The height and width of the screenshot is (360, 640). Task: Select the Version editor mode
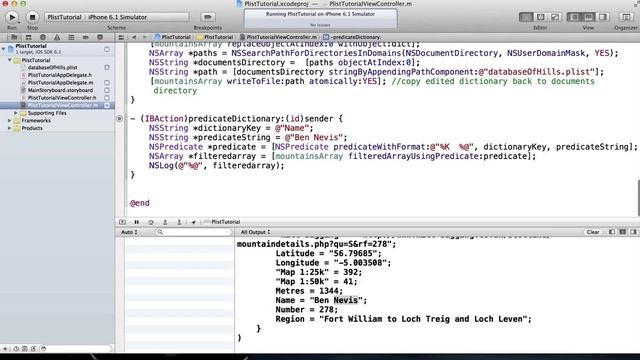555,17
